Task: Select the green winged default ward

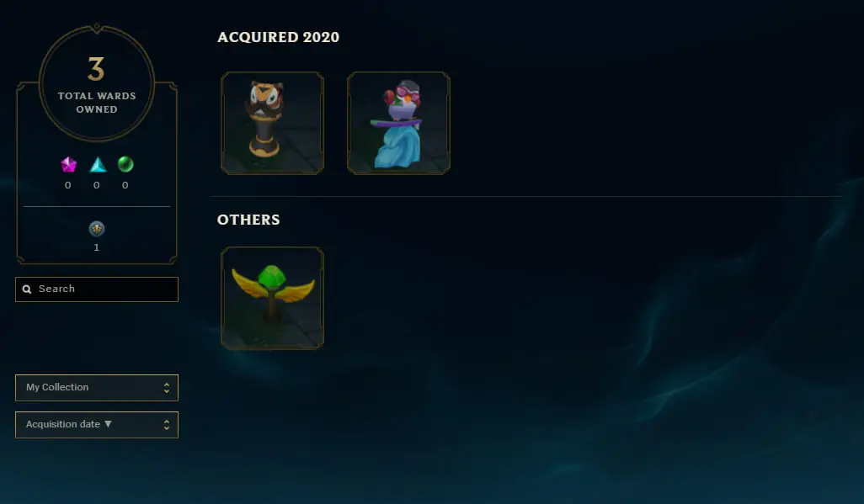Action: [272, 298]
